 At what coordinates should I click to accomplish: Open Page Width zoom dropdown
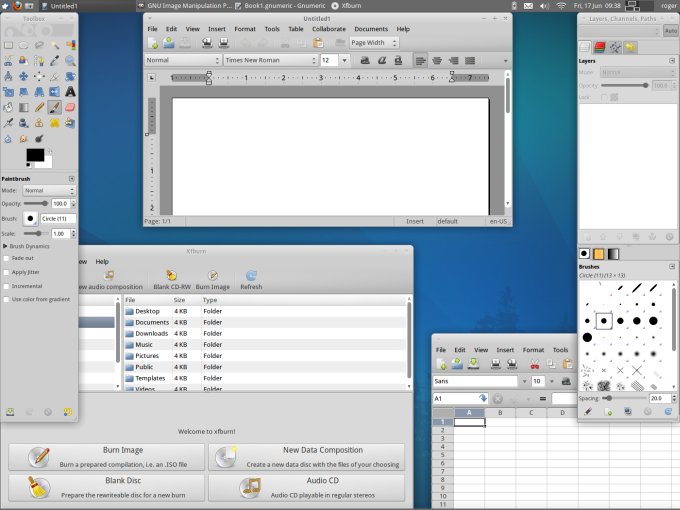(x=374, y=43)
